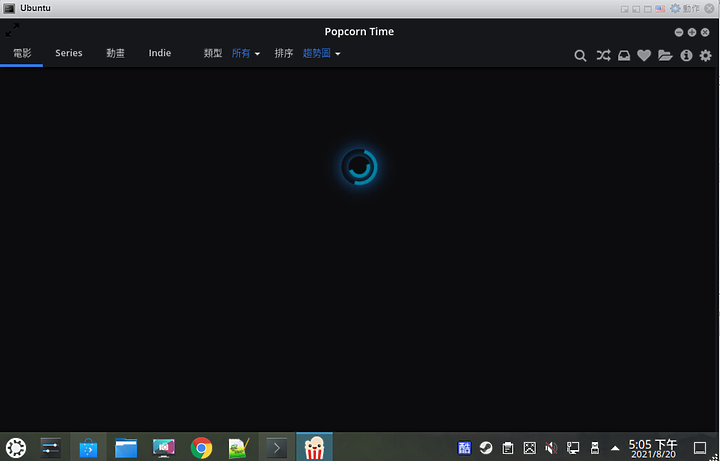The image size is (720, 461).
Task: Open the clipboard tray icon
Action: 507,448
